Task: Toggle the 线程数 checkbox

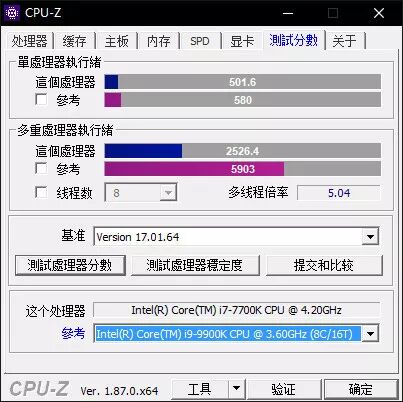Action: click(41, 192)
